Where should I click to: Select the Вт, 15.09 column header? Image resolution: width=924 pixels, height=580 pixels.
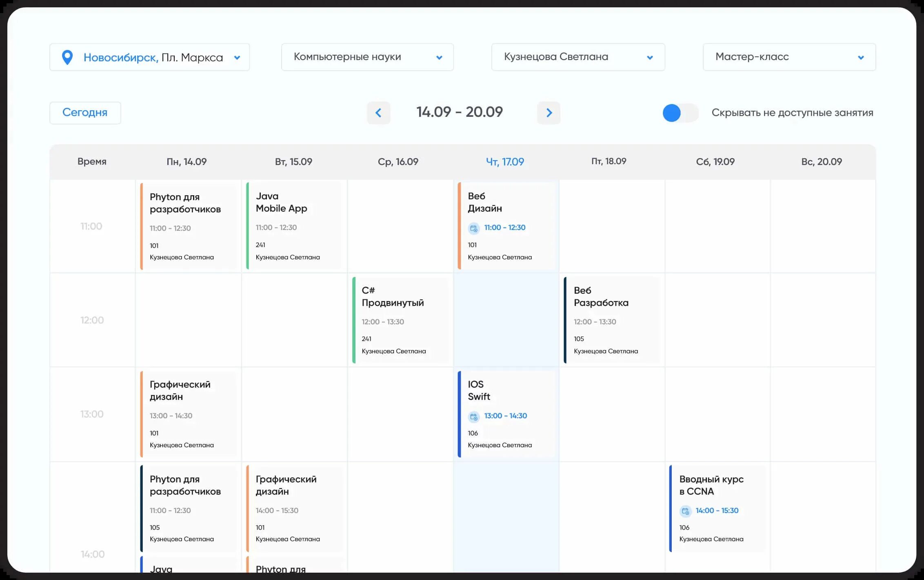click(293, 162)
